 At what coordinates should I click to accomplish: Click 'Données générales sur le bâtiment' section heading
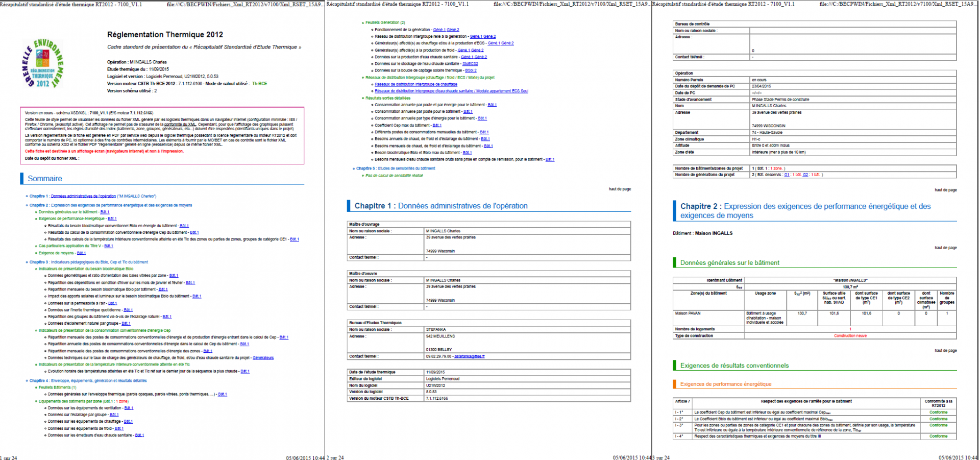click(729, 263)
